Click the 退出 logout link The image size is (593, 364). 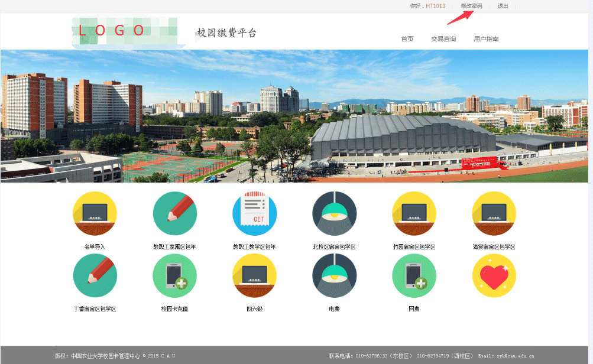[503, 6]
